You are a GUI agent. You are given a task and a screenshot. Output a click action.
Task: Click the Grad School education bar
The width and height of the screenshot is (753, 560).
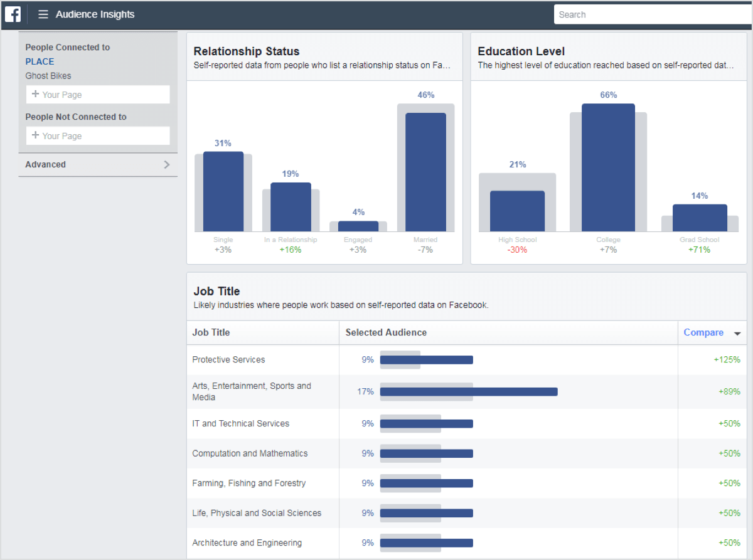pos(700,218)
